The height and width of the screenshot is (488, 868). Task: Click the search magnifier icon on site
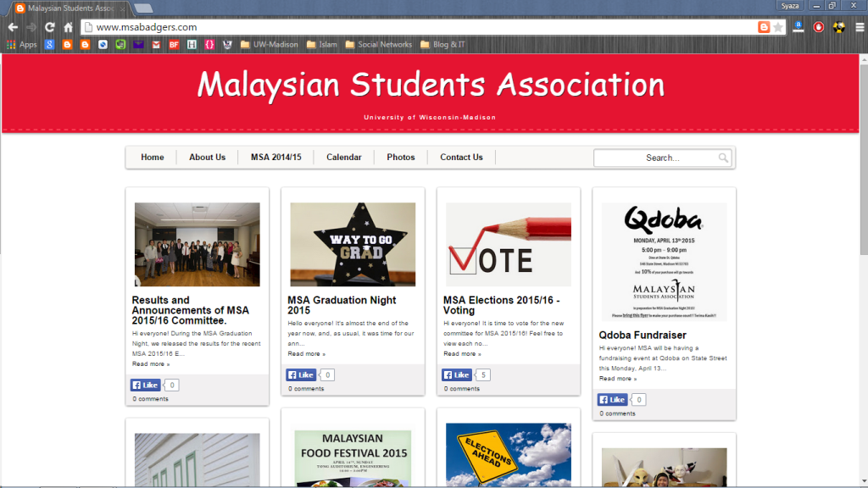coord(723,158)
